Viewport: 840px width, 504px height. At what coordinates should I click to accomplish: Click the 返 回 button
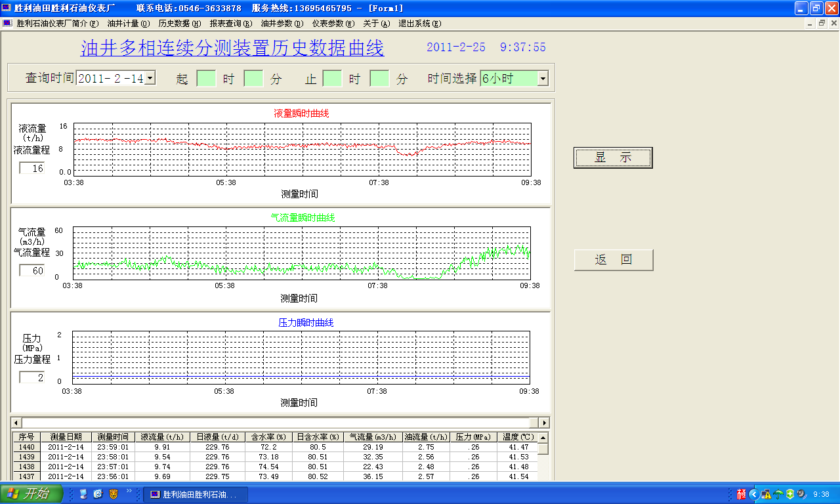[614, 260]
